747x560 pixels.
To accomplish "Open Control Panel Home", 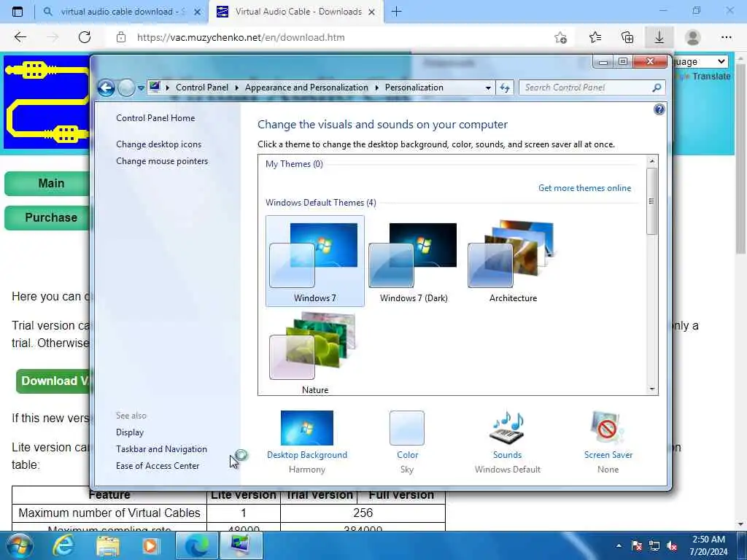I will tap(155, 118).
